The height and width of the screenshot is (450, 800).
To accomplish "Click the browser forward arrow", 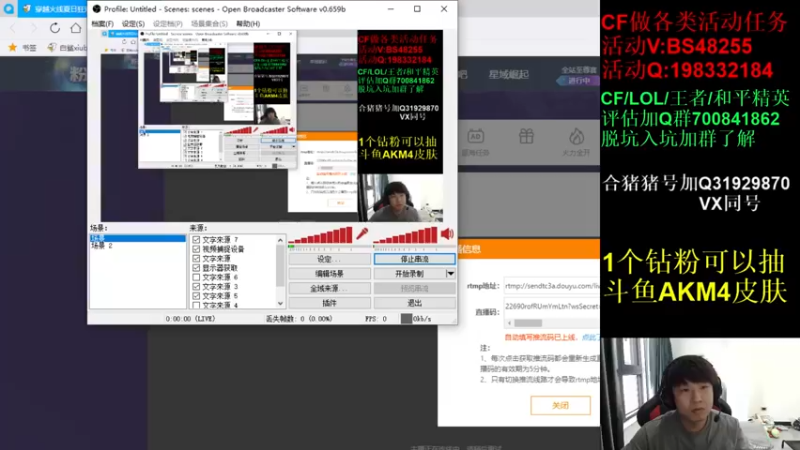I will [x=34, y=28].
